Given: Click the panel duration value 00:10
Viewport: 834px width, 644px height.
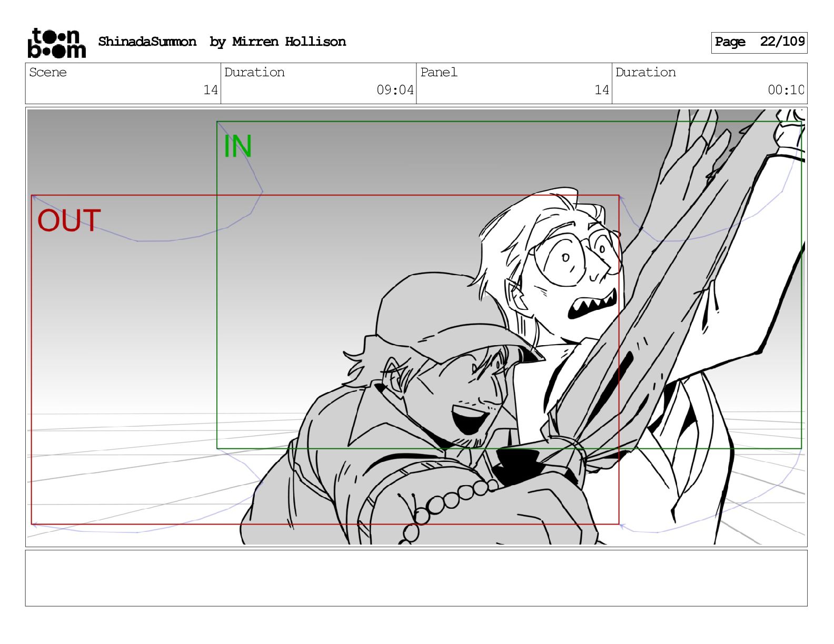Looking at the screenshot, I should 786,90.
